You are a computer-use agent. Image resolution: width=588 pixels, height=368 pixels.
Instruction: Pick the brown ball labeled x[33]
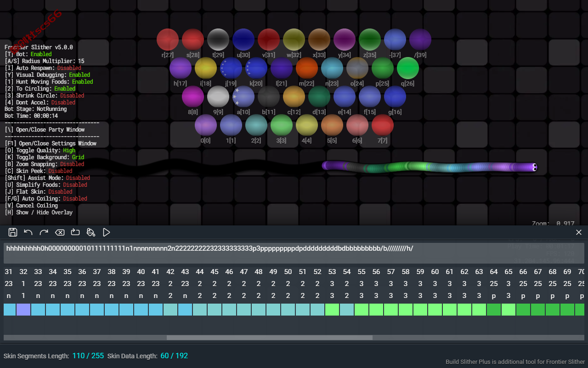click(x=319, y=40)
